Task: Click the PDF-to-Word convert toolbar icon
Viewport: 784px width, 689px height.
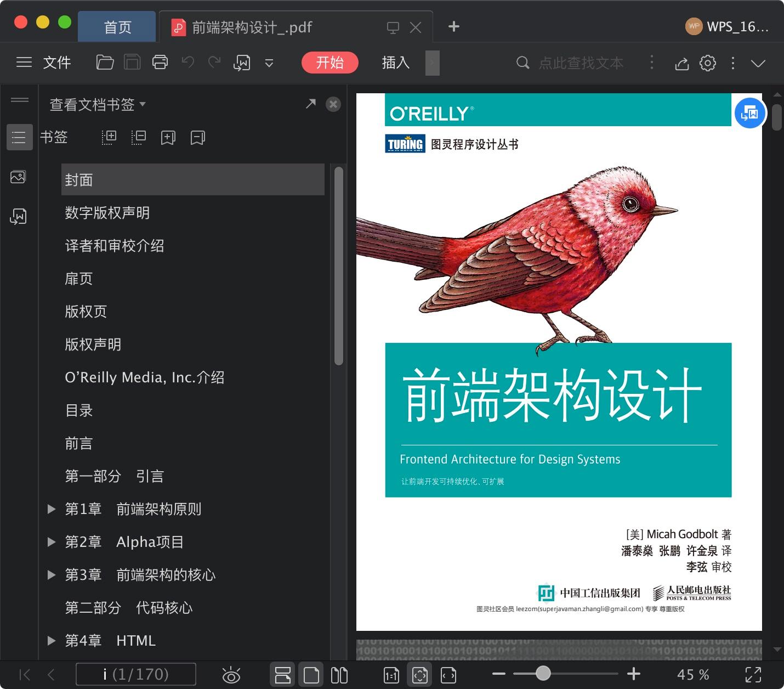Action: [x=242, y=63]
